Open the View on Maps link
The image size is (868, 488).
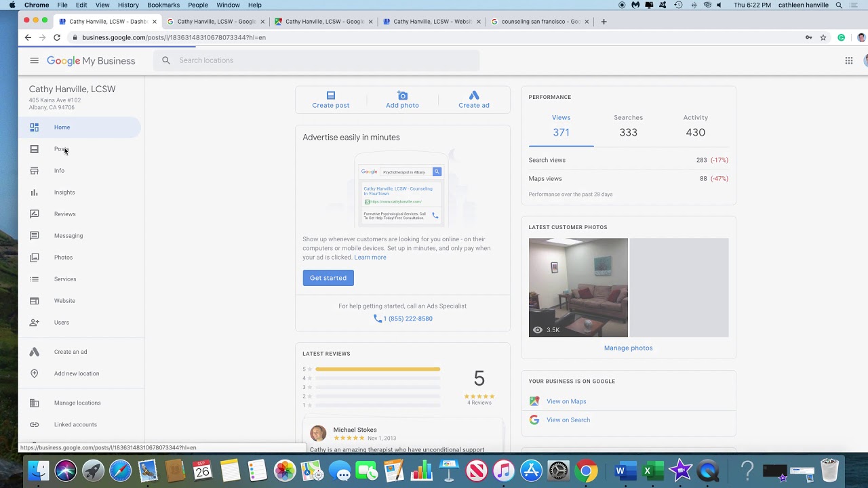[x=566, y=401]
